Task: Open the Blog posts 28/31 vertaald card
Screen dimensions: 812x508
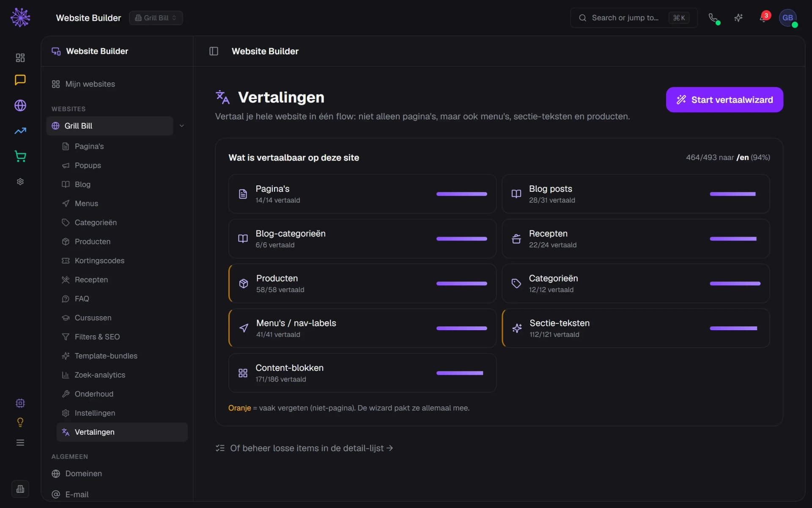Action: [636, 194]
